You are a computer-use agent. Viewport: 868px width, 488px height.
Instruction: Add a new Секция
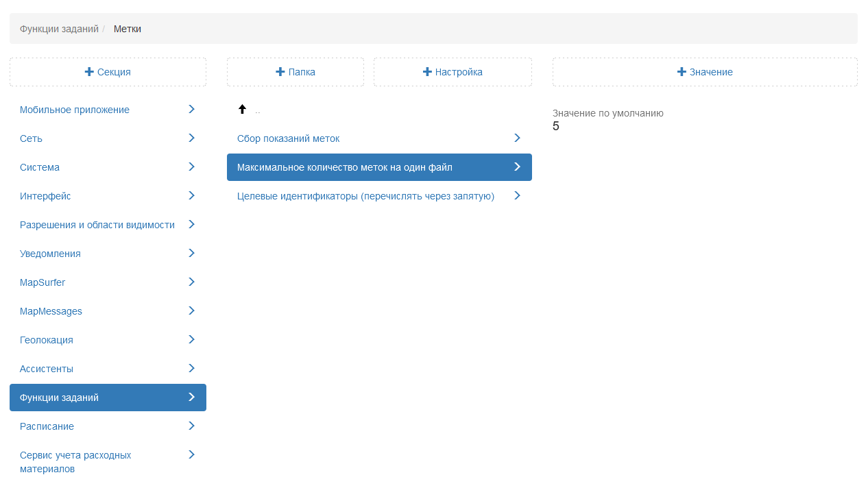[x=108, y=72]
